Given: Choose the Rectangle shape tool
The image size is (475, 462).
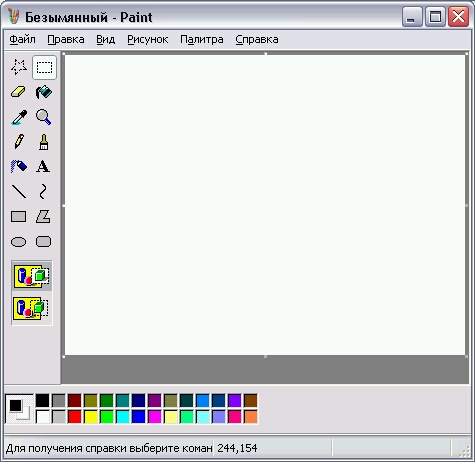Looking at the screenshot, I should pos(19,216).
